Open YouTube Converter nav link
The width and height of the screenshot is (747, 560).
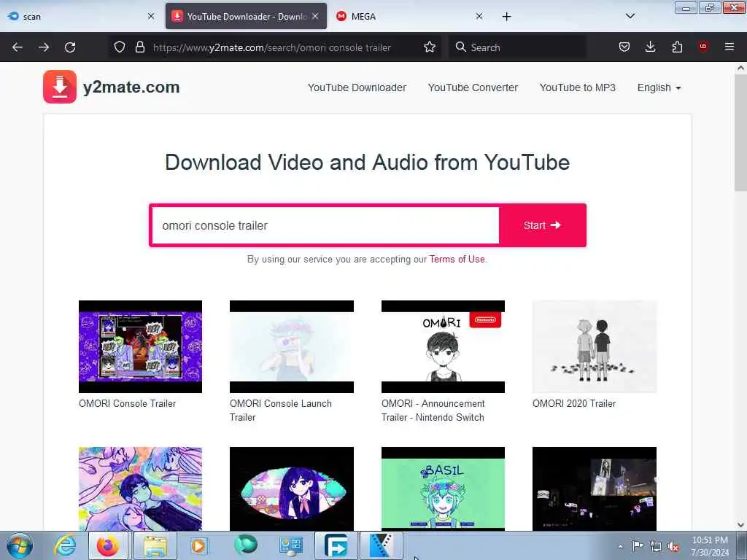[x=473, y=87]
